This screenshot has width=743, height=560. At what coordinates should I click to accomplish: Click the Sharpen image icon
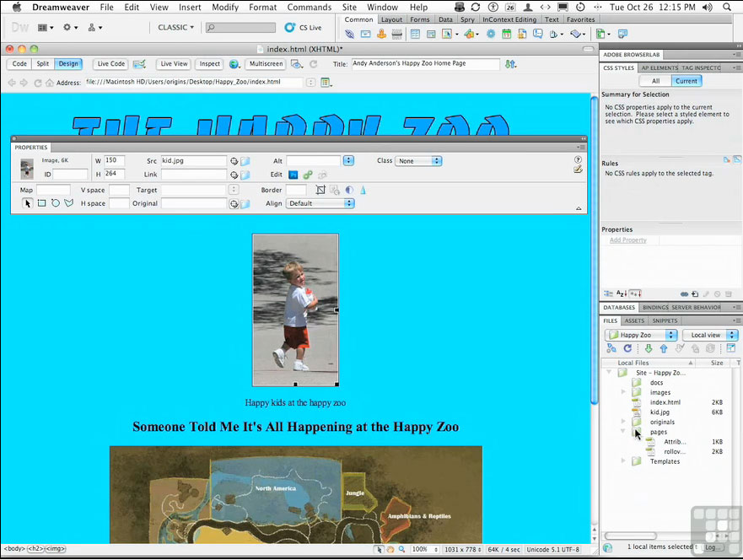[x=362, y=190]
